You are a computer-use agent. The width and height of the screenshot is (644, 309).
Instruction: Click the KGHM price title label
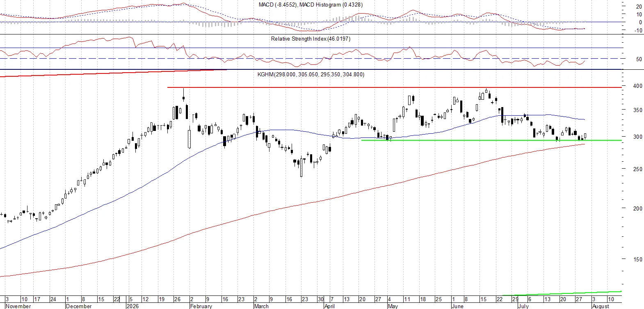pos(311,74)
